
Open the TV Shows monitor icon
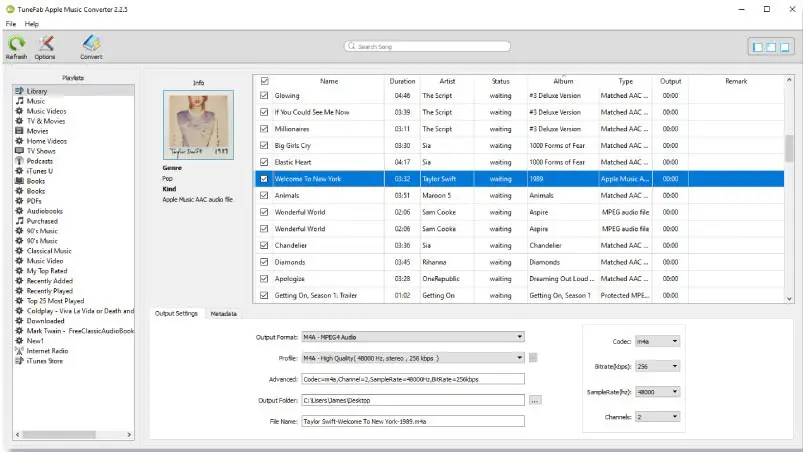pyautogui.click(x=19, y=150)
